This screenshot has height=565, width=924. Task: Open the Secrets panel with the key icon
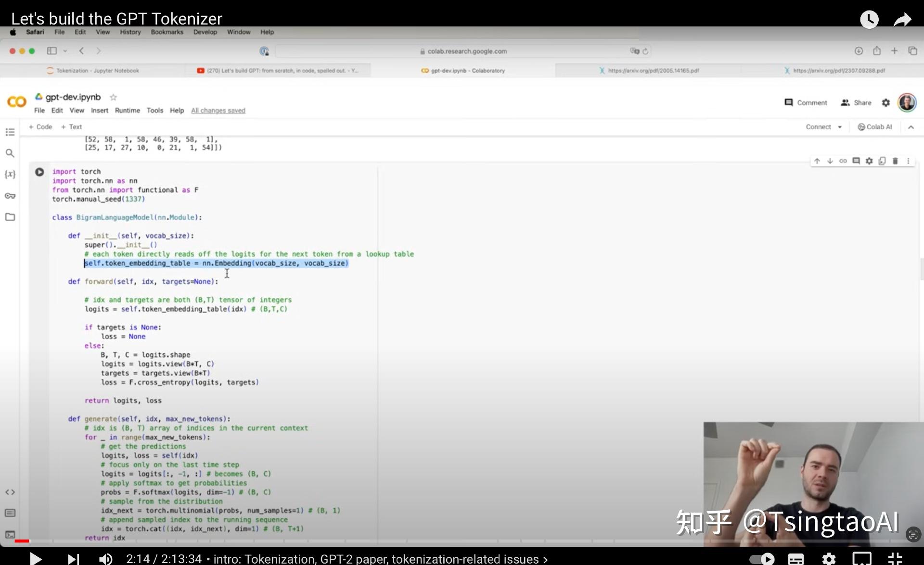10,196
